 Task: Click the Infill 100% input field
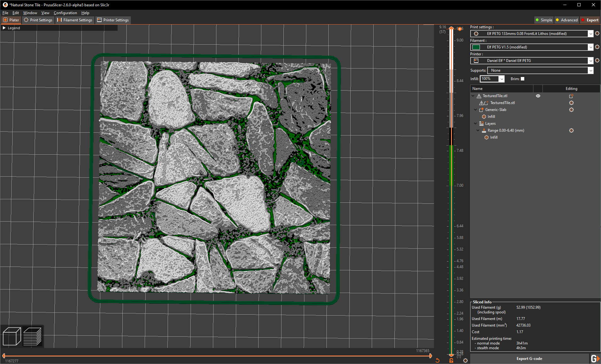(x=489, y=79)
